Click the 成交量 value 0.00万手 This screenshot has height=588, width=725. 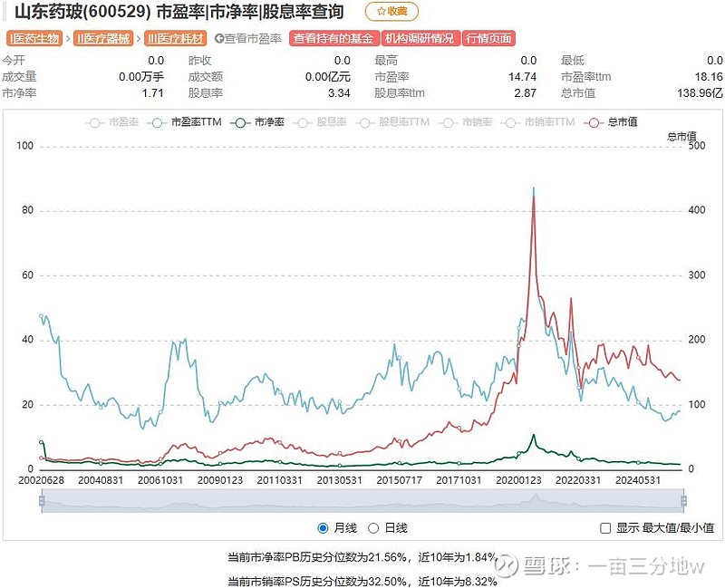(141, 77)
